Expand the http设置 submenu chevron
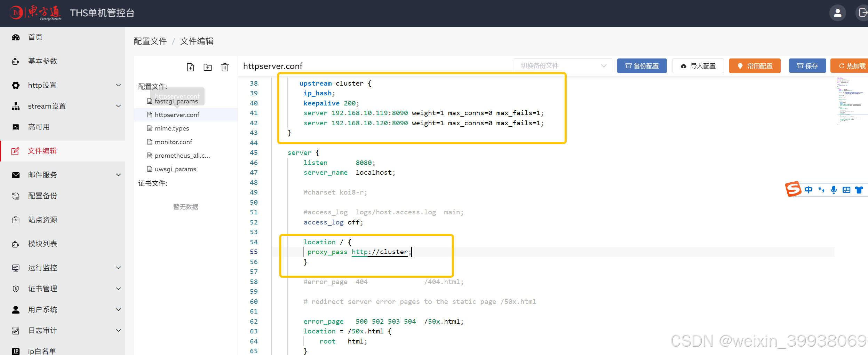The width and height of the screenshot is (868, 355). (118, 85)
